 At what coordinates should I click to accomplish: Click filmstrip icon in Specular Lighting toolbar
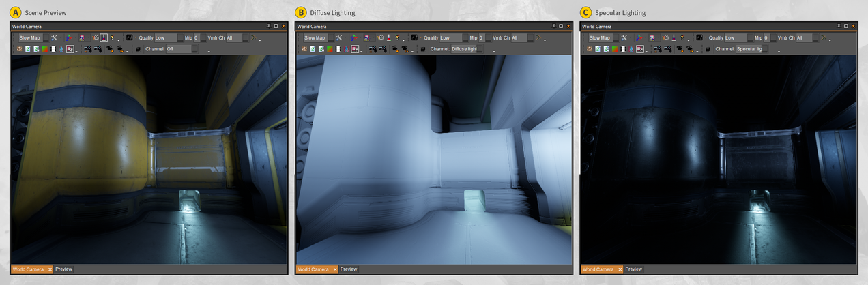(623, 49)
